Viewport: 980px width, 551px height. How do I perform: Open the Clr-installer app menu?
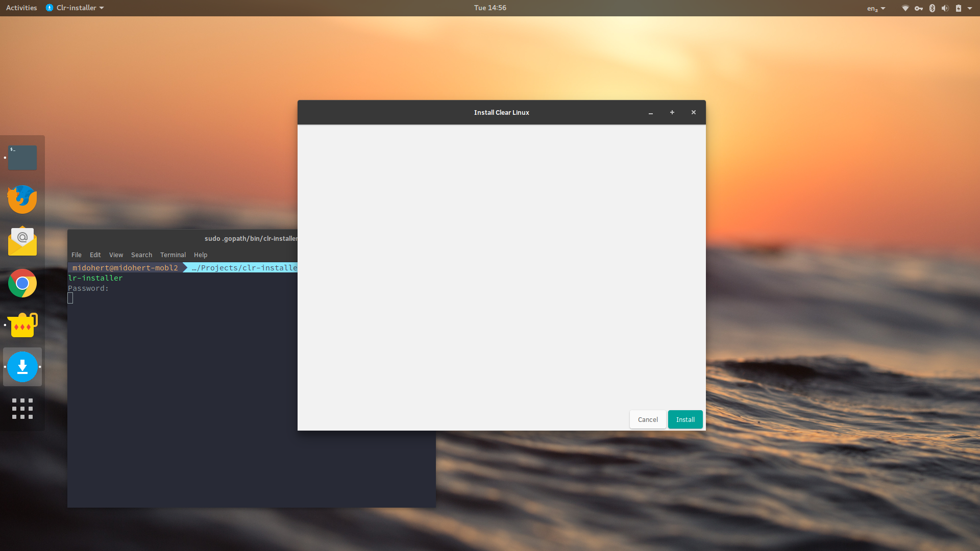point(75,8)
